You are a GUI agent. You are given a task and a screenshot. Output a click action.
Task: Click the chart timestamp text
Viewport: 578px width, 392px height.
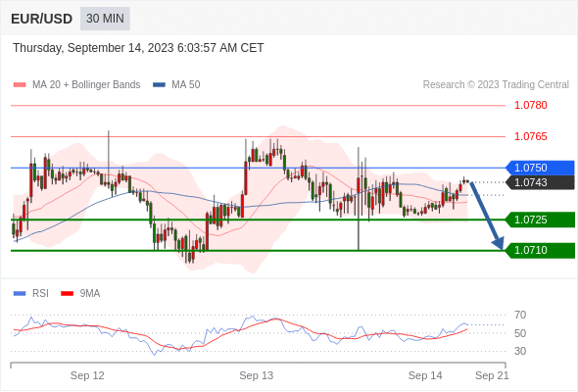click(138, 48)
